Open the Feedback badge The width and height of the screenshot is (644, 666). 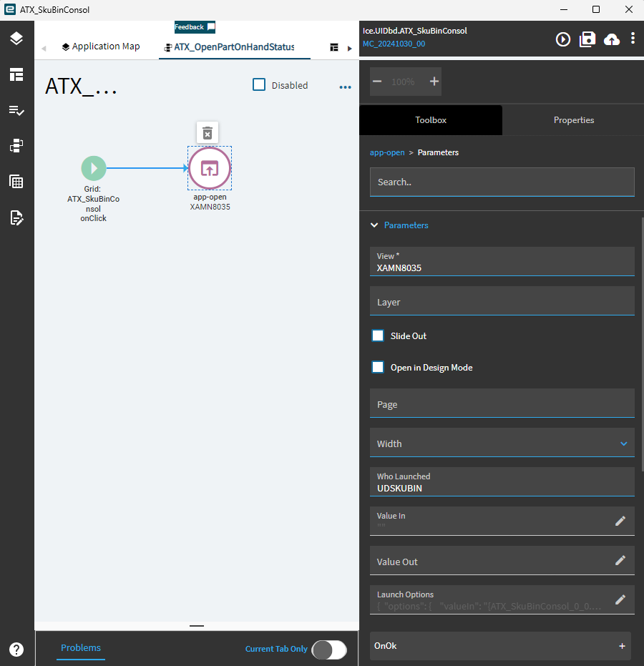(x=195, y=26)
